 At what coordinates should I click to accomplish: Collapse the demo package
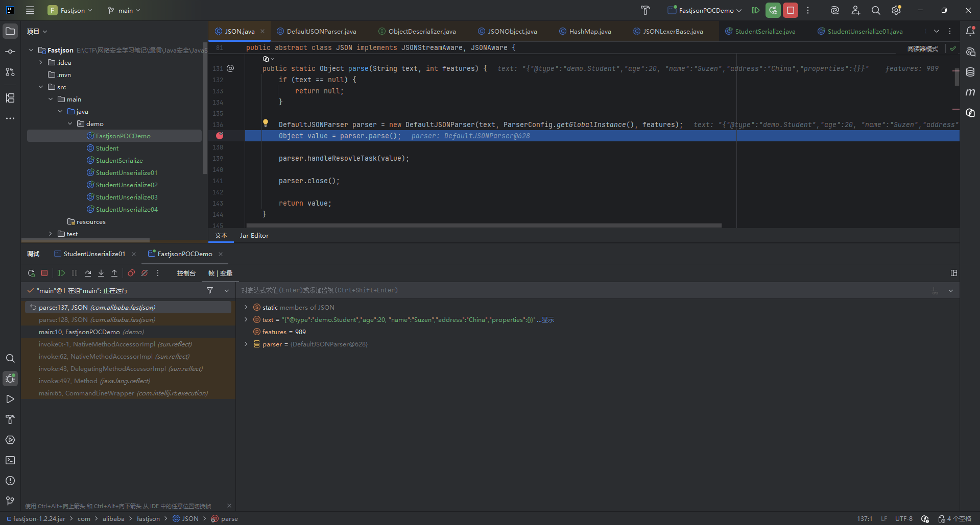pyautogui.click(x=70, y=123)
